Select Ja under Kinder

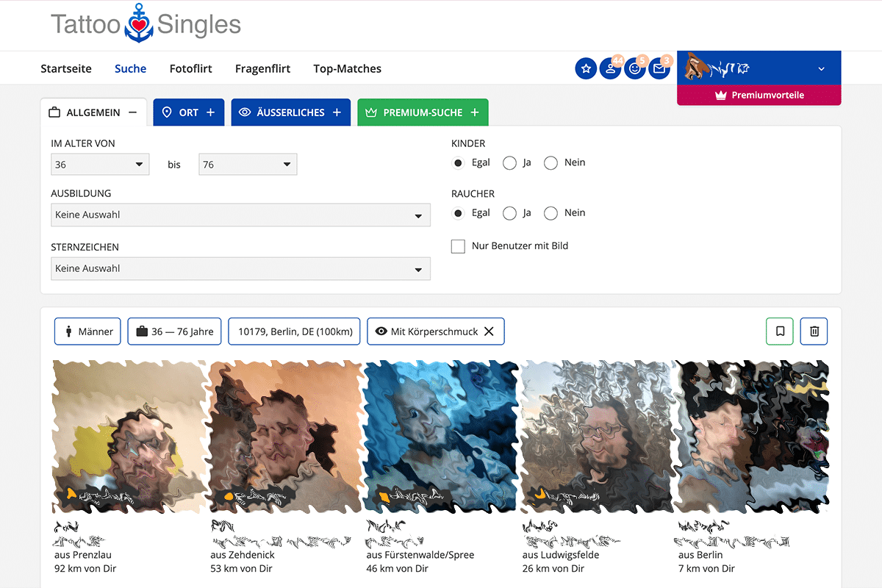pos(509,162)
